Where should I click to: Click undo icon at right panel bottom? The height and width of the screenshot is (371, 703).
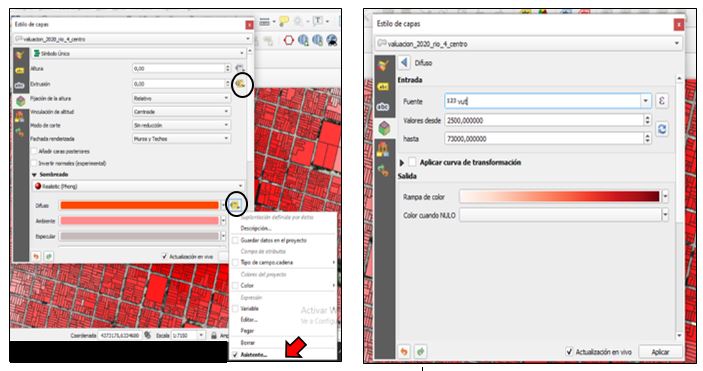[x=404, y=352]
